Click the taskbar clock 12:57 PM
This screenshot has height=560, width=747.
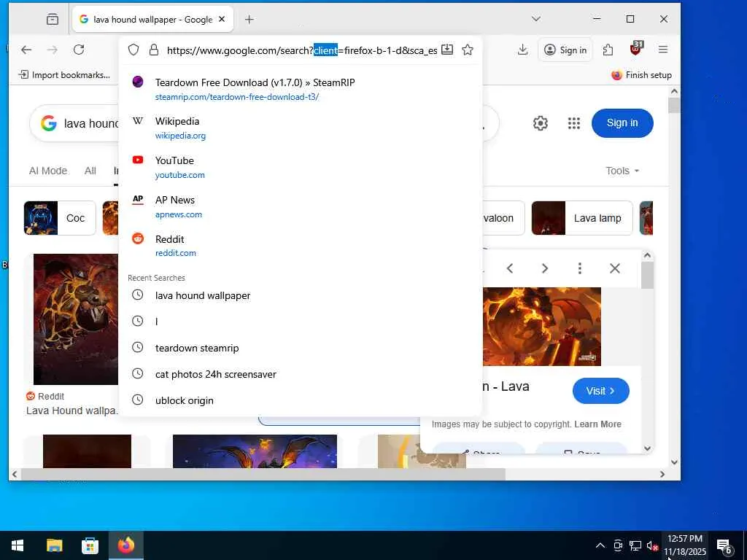point(685,539)
